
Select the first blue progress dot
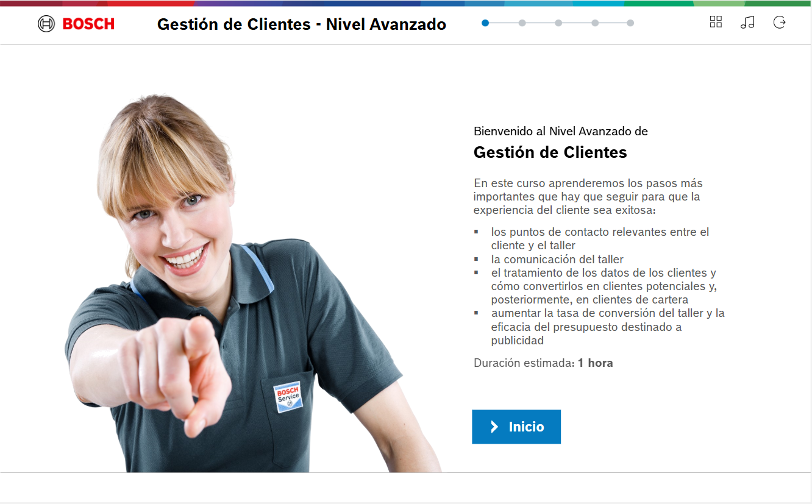pyautogui.click(x=485, y=23)
